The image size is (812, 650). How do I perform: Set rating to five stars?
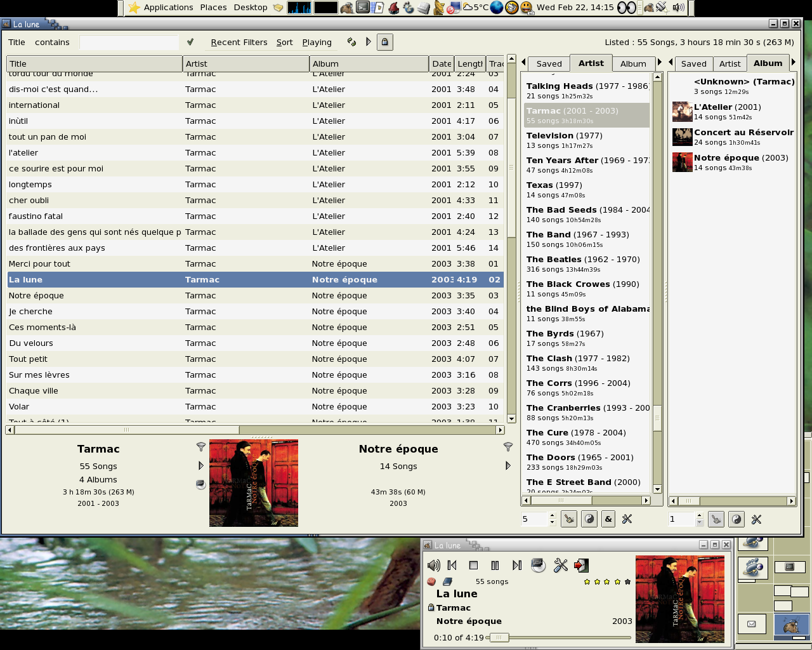[627, 581]
